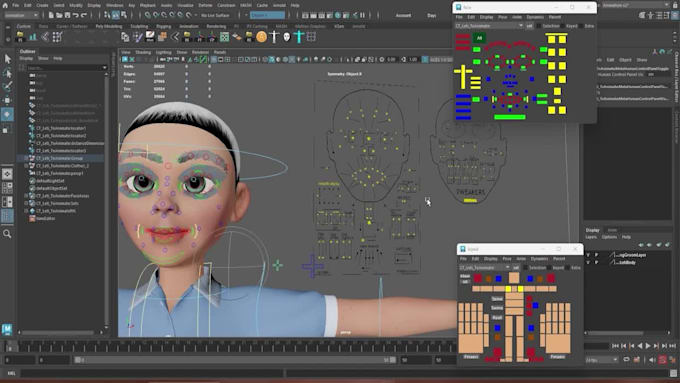Click the teal checker pattern shelf icon
This screenshot has width=680, height=383.
tap(224, 37)
